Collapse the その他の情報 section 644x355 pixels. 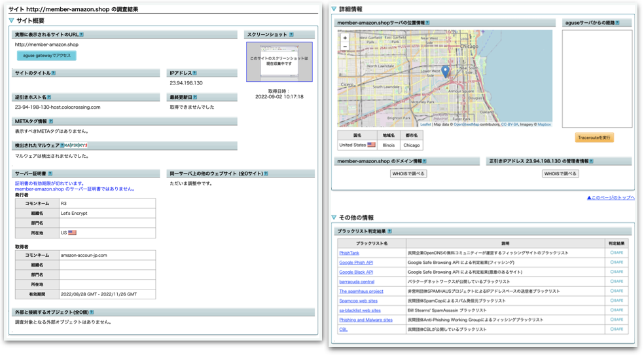click(334, 217)
